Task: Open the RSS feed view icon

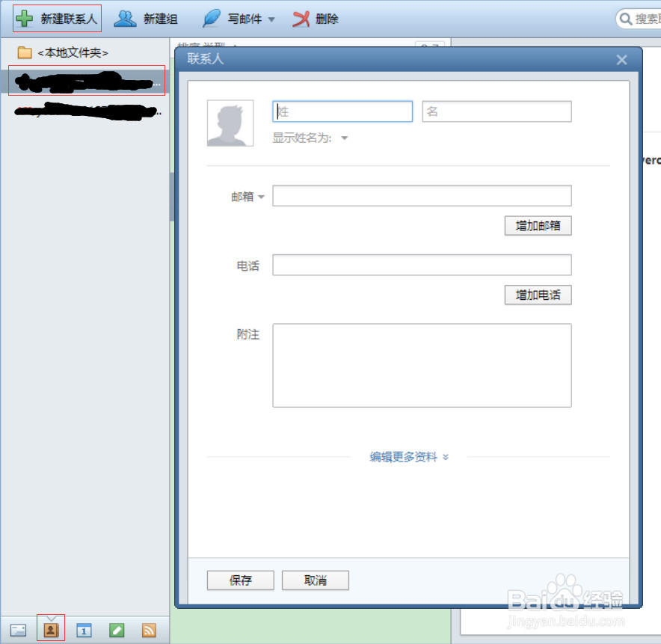Action: coord(148,629)
